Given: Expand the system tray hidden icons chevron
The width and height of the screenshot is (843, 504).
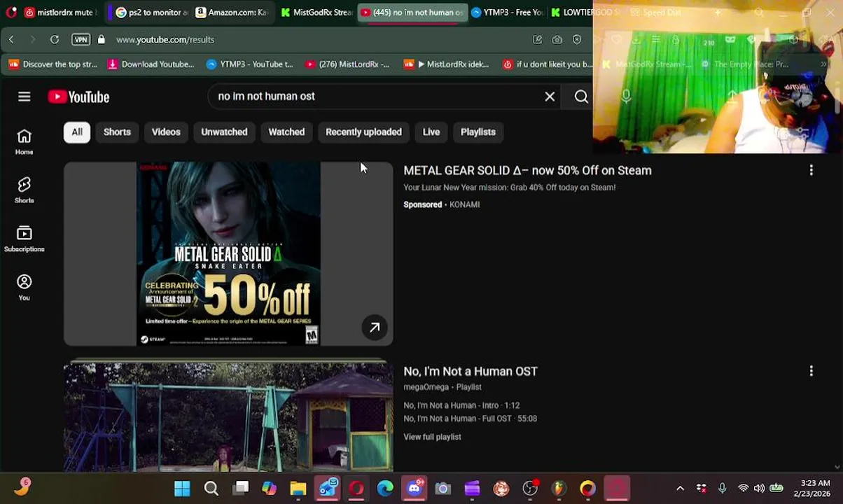Looking at the screenshot, I should pyautogui.click(x=680, y=489).
